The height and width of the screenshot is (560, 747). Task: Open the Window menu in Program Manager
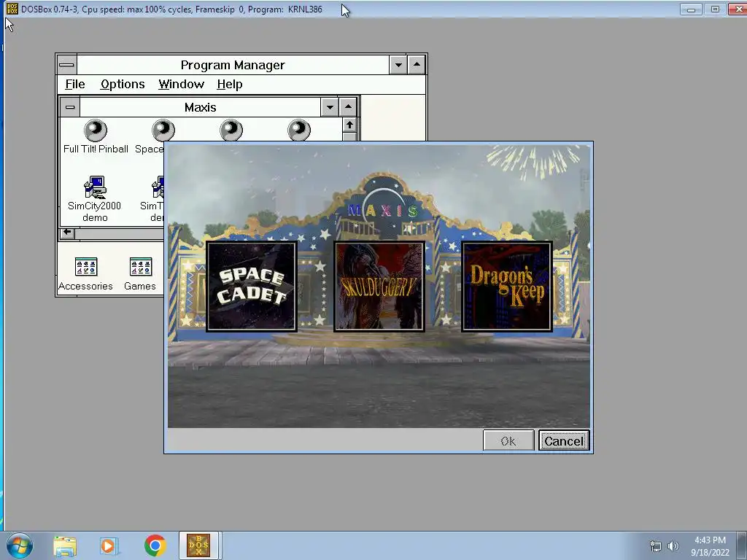coord(181,85)
